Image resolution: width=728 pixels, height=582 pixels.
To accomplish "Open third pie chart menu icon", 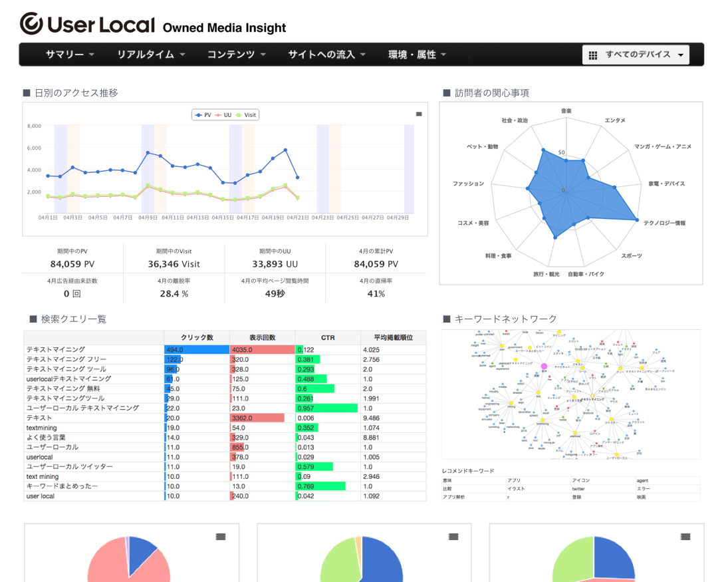I will click(x=685, y=537).
